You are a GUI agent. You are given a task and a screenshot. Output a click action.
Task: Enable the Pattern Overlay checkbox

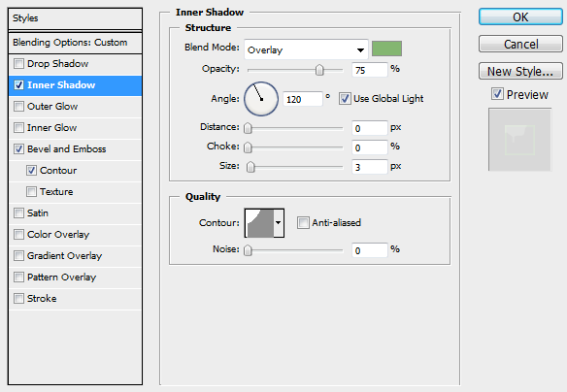point(18,278)
